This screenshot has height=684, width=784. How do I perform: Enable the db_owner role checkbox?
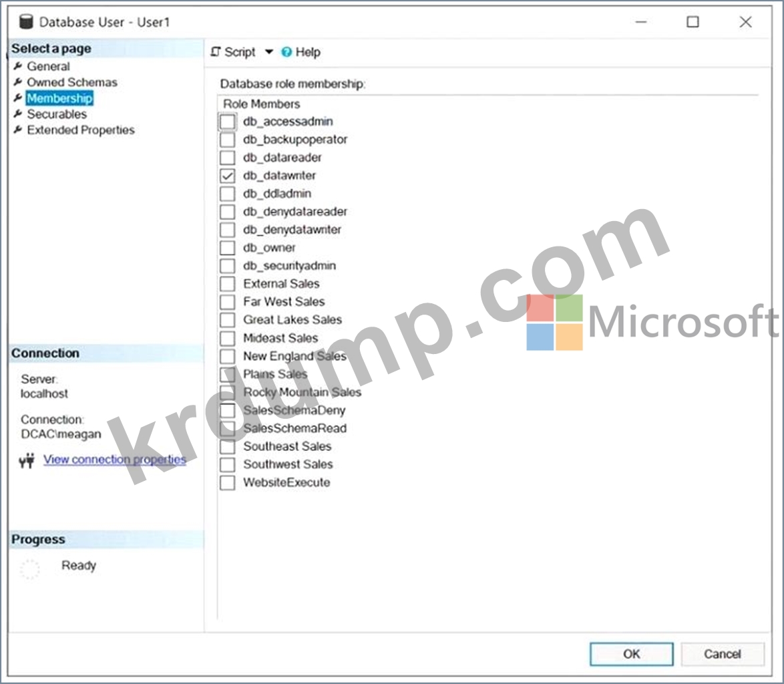tap(228, 248)
